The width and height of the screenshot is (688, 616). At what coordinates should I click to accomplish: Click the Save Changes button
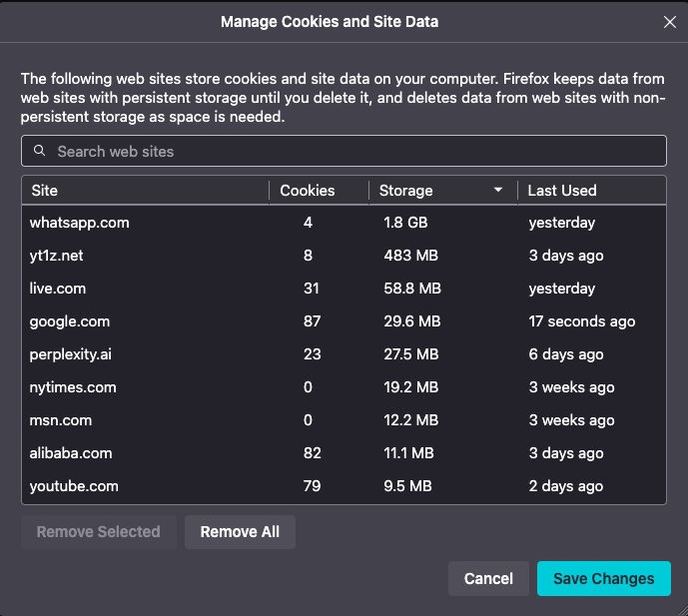point(603,579)
